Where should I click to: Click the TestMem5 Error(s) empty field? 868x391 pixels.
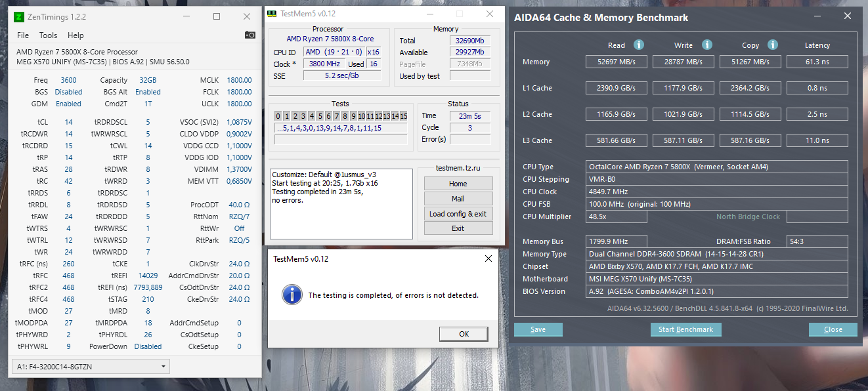470,140
